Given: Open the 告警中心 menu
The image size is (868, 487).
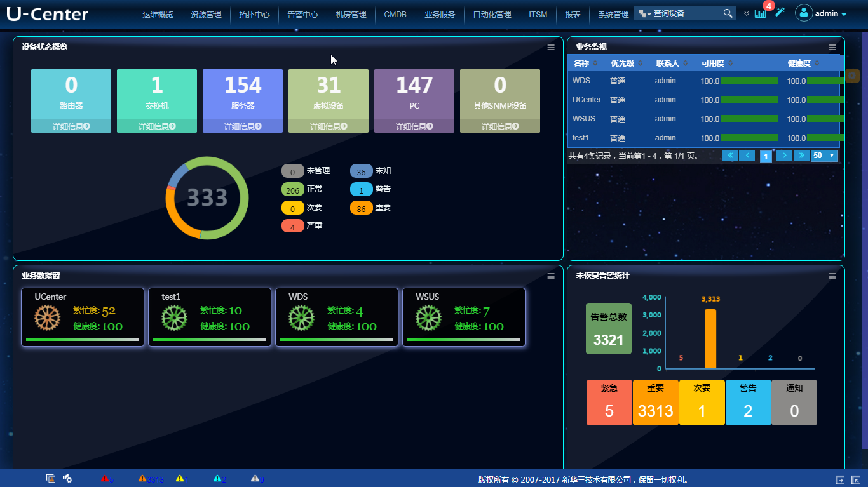Looking at the screenshot, I should click(302, 15).
